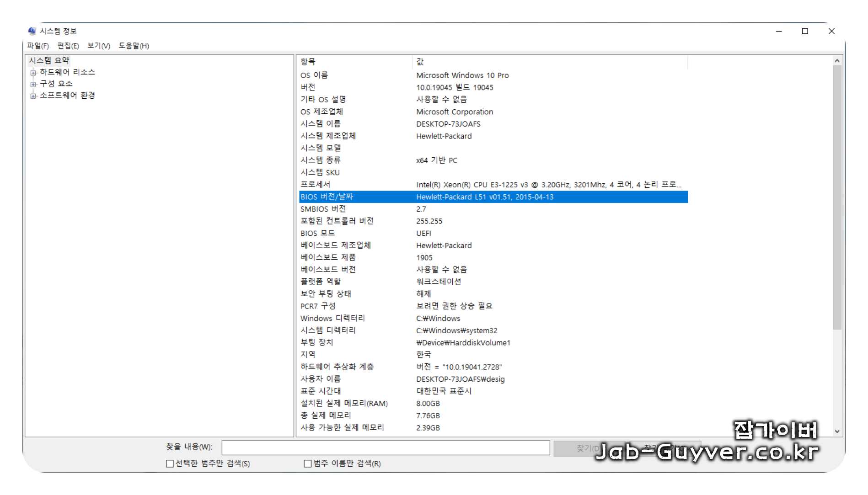868x495 pixels.
Task: Open the 도움말(H) menu
Action: coord(134,46)
